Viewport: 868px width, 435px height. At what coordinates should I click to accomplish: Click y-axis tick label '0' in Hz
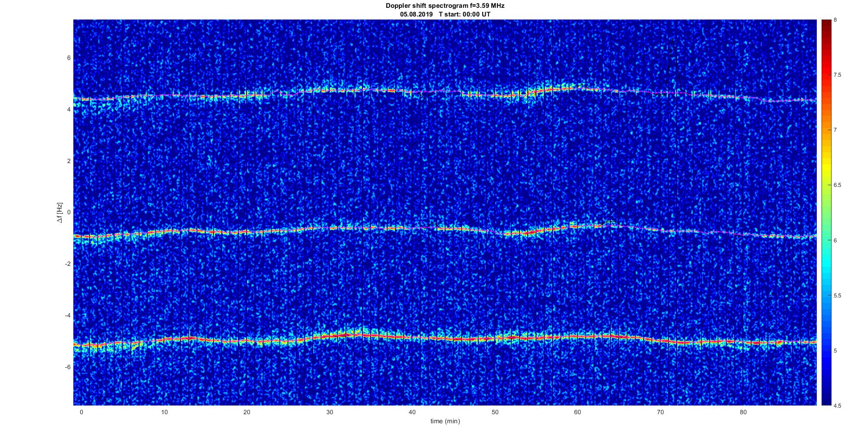pos(69,213)
